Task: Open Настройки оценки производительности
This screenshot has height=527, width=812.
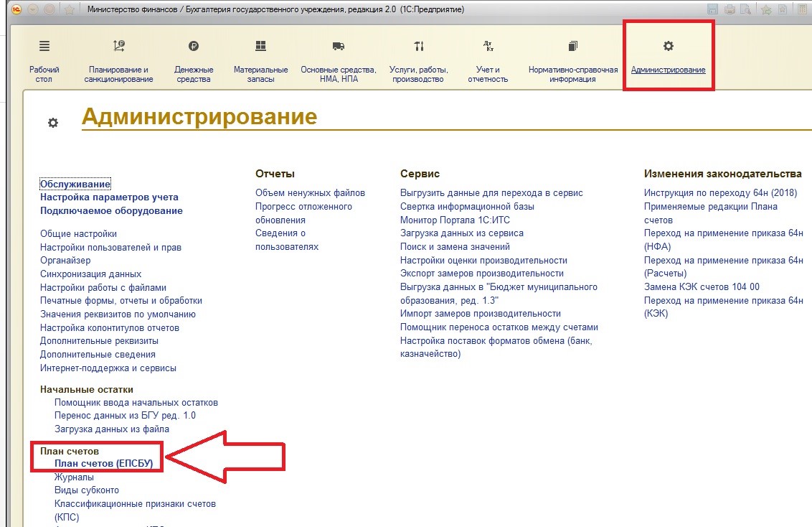Action: coord(483,260)
